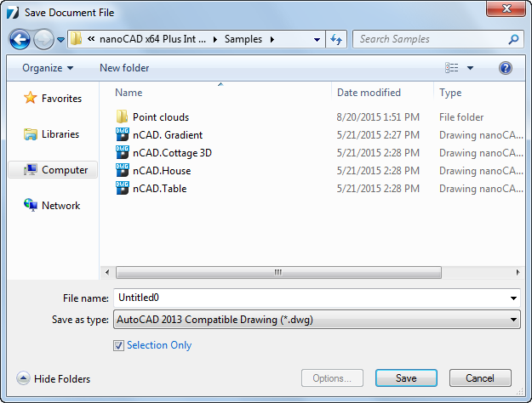The height and width of the screenshot is (403, 532).
Task: Toggle the Selection Only checkbox
Action: click(118, 345)
